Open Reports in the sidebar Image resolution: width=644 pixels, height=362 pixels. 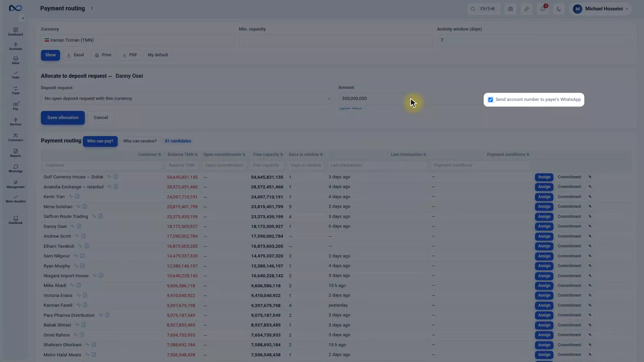(x=16, y=153)
